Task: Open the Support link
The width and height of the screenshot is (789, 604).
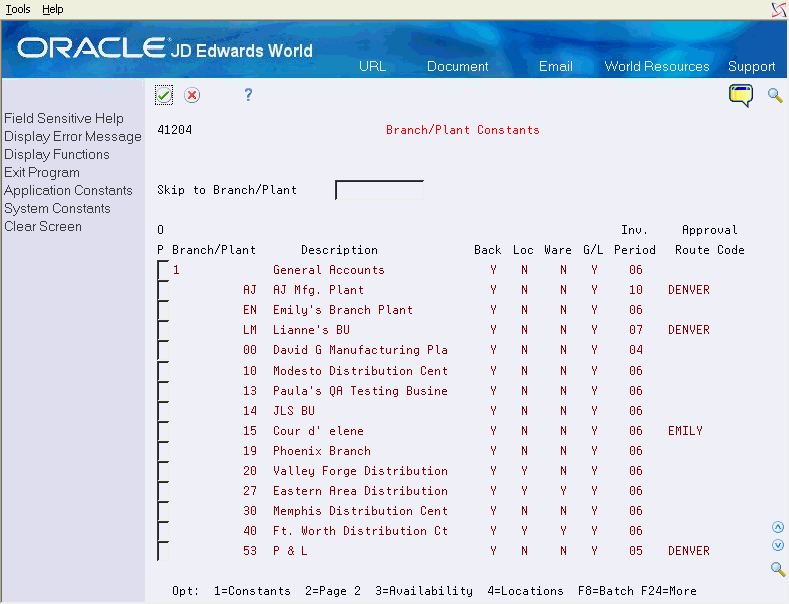Action: 751,66
